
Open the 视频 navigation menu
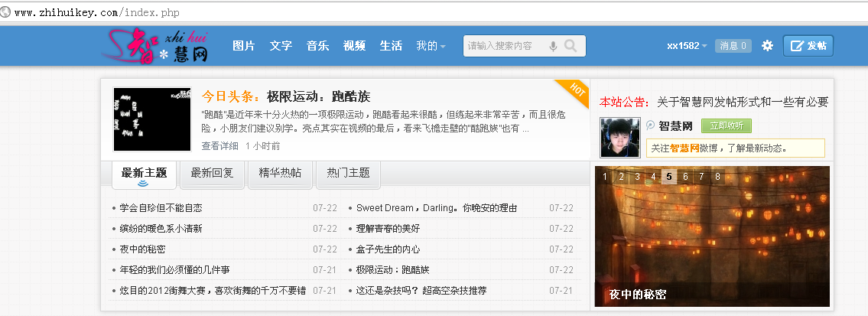pyautogui.click(x=354, y=46)
